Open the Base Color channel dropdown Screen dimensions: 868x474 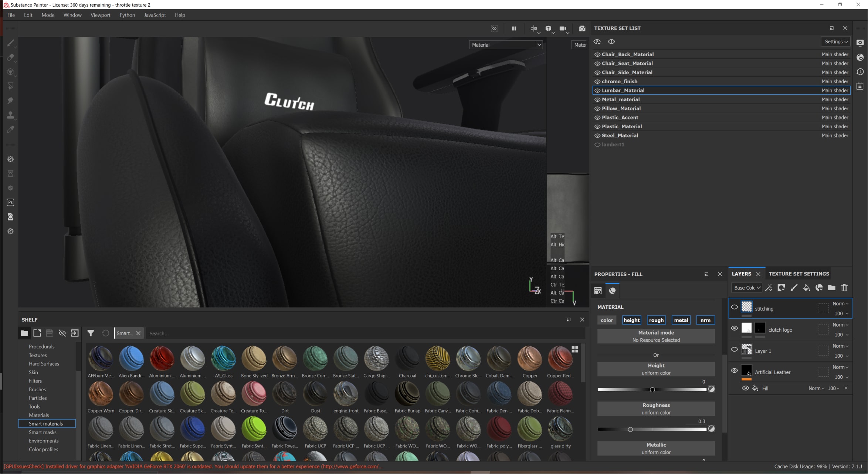747,288
